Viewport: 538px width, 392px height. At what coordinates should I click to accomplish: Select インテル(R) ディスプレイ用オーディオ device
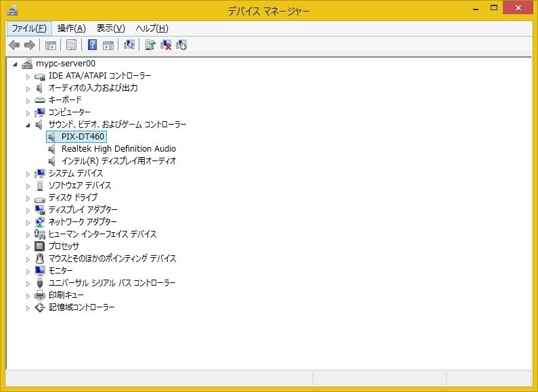(x=118, y=161)
